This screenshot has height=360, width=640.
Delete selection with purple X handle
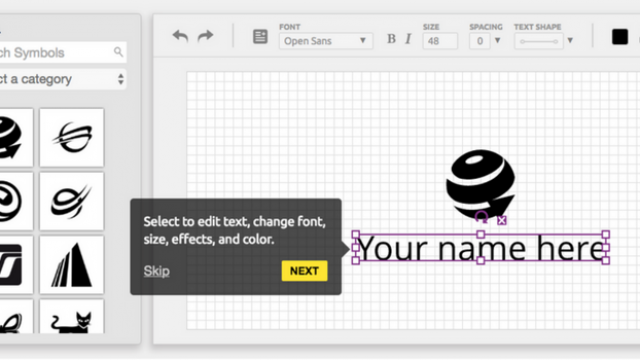502,220
